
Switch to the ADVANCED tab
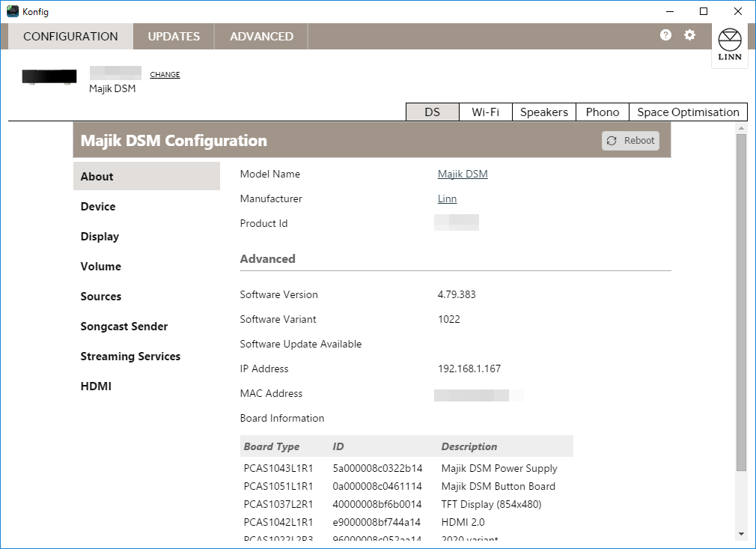click(261, 36)
